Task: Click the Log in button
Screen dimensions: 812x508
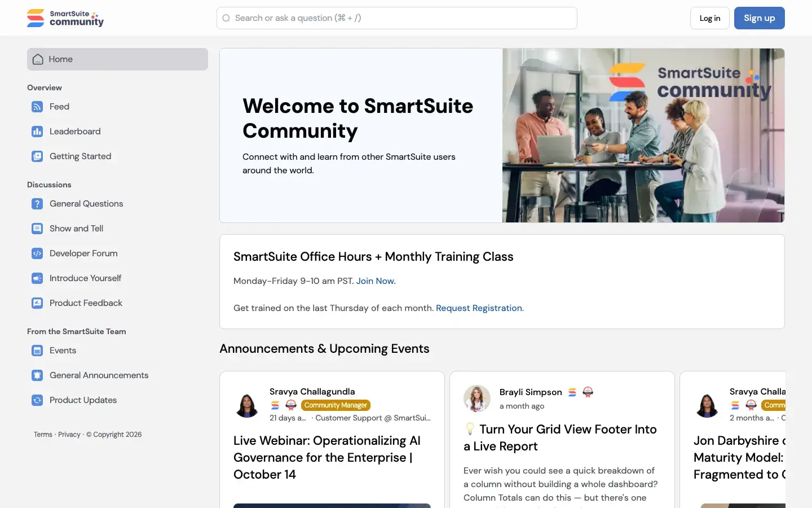Action: [x=710, y=18]
